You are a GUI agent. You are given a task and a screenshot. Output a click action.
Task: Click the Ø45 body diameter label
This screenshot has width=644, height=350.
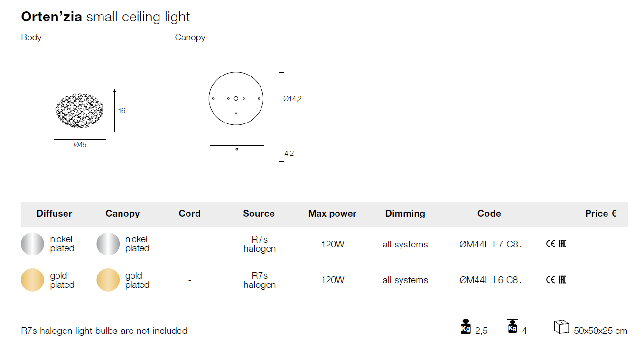pos(80,145)
